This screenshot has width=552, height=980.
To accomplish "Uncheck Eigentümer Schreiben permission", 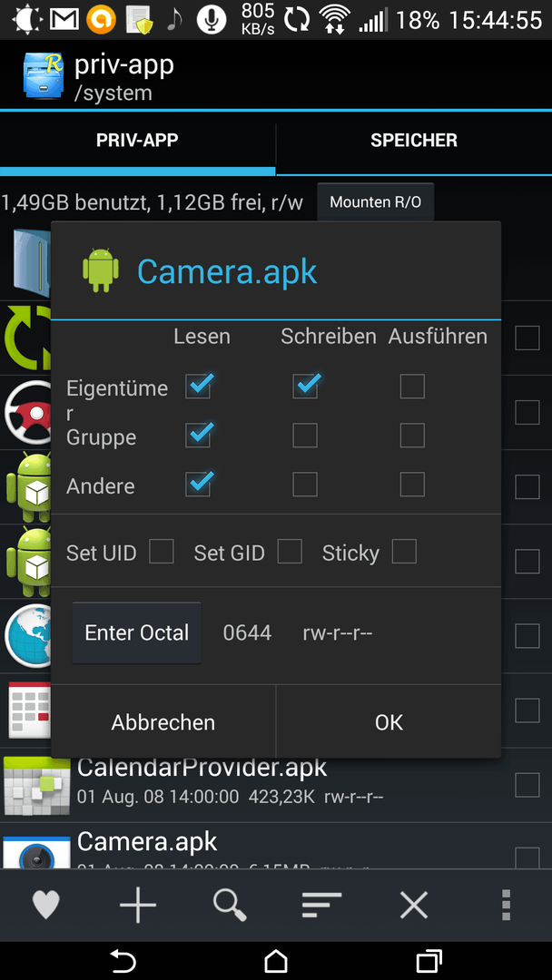I will tap(305, 386).
